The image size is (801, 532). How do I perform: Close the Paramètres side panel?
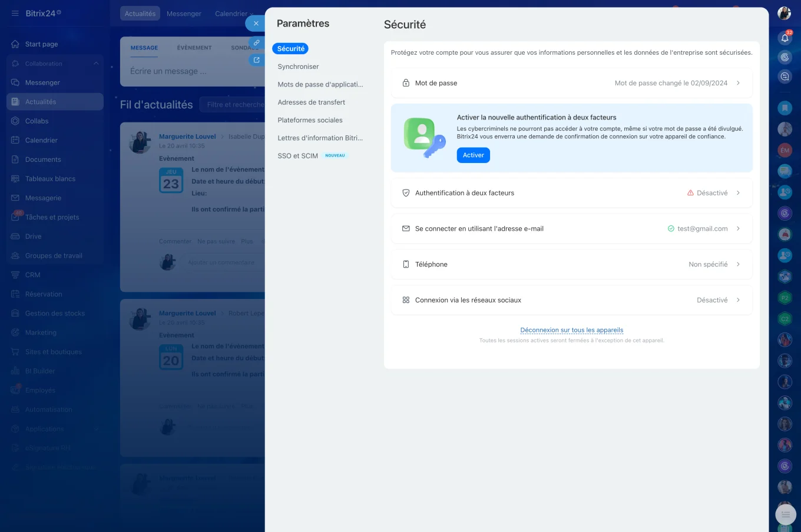coord(256,24)
